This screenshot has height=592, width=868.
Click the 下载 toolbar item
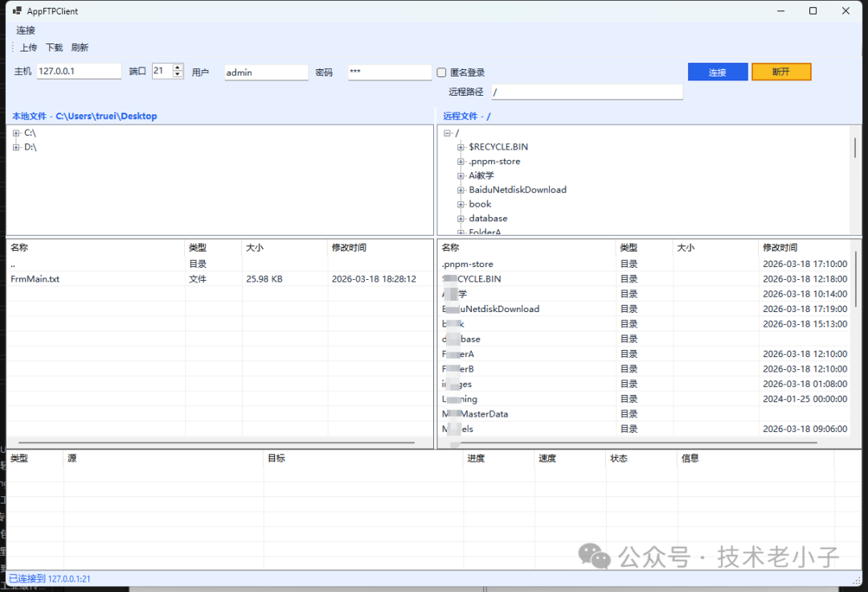(54, 47)
